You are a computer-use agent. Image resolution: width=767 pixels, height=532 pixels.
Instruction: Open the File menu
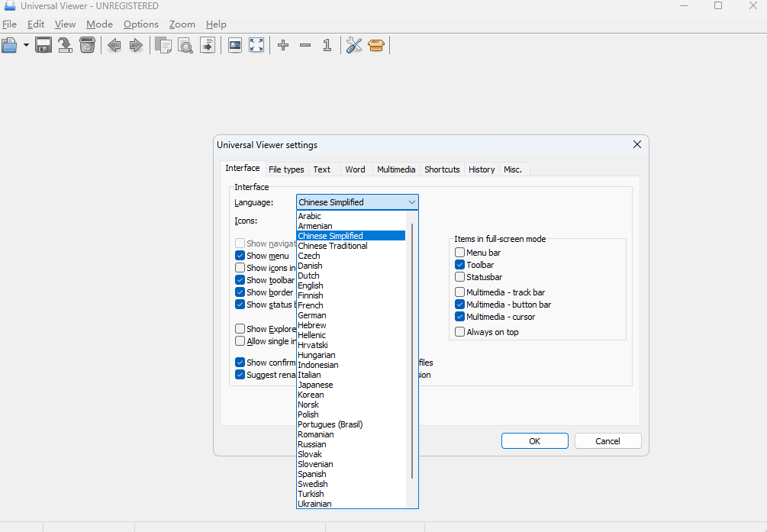point(9,24)
